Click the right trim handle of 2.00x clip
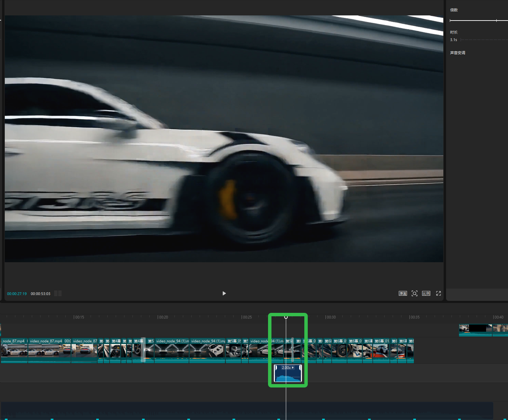This screenshot has width=508, height=420. coord(300,368)
